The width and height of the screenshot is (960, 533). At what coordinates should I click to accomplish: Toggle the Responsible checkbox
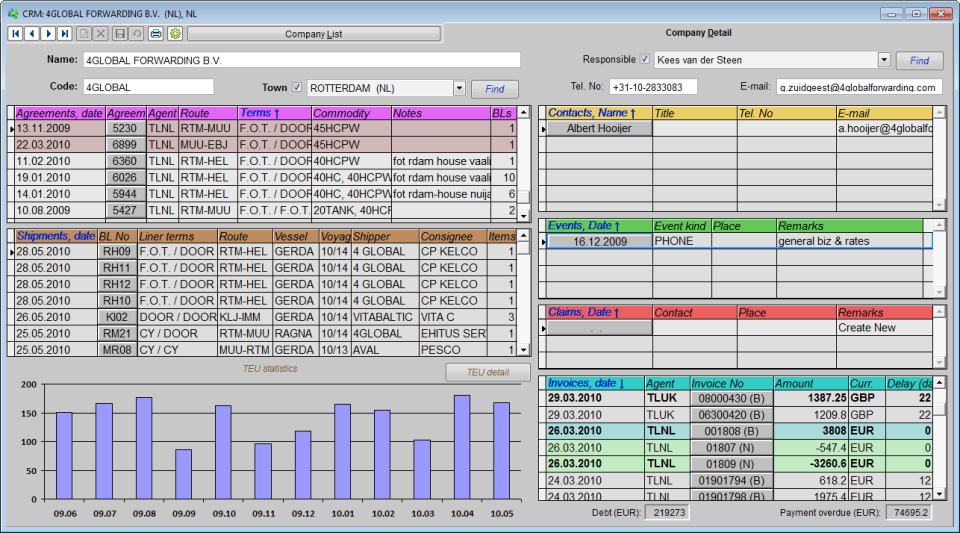645,60
